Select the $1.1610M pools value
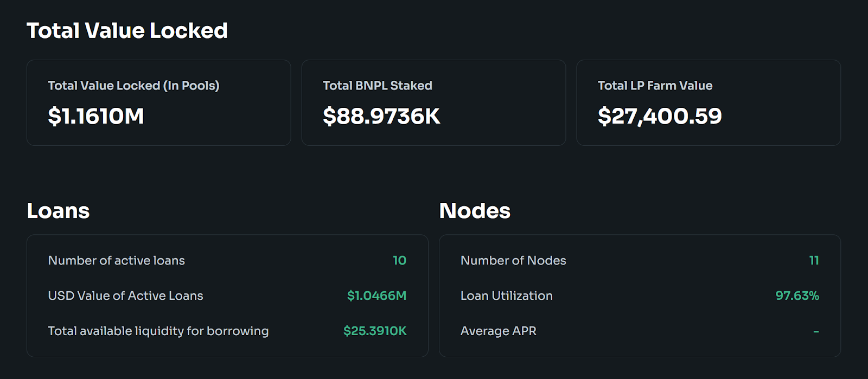 click(96, 116)
